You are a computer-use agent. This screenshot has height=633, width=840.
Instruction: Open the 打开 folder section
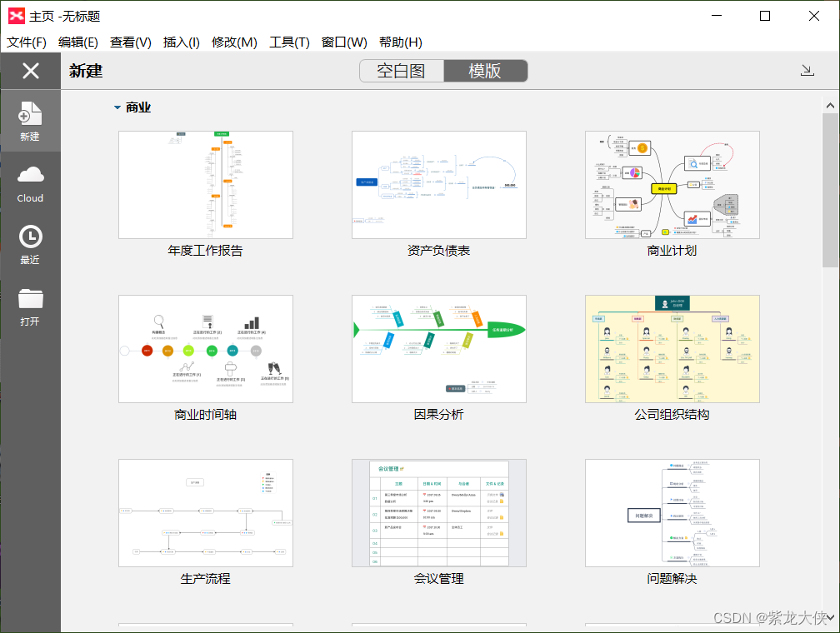30,307
